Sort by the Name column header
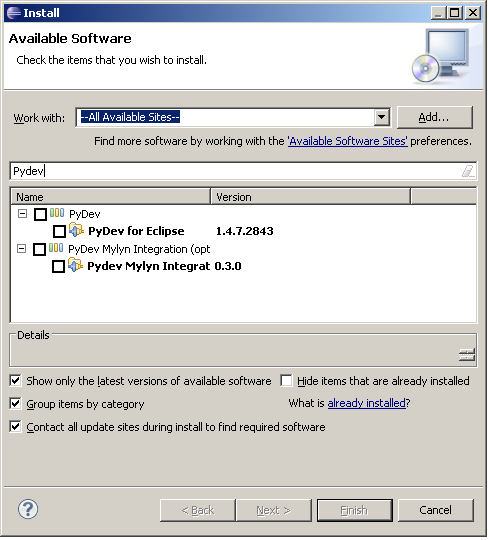Viewport: 489px width, 540px height. click(x=111, y=197)
